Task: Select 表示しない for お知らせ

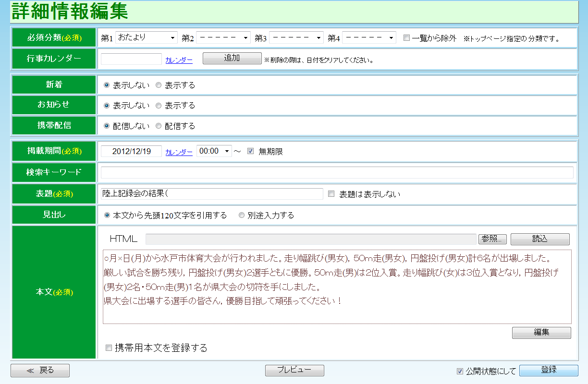Action: (107, 105)
